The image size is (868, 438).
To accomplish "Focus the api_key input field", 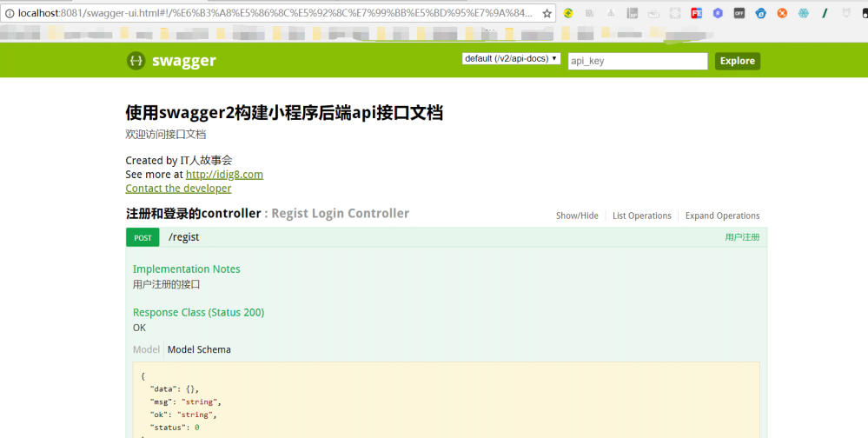I will pyautogui.click(x=638, y=61).
